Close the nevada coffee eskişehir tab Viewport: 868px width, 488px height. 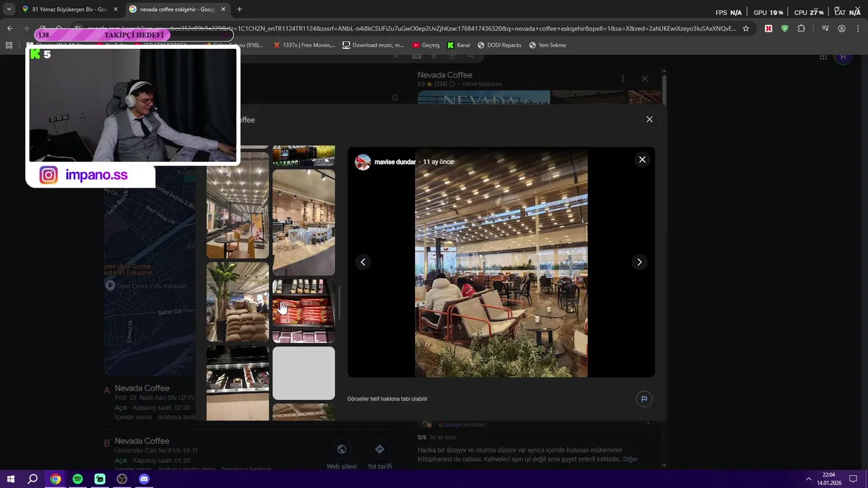pos(223,9)
